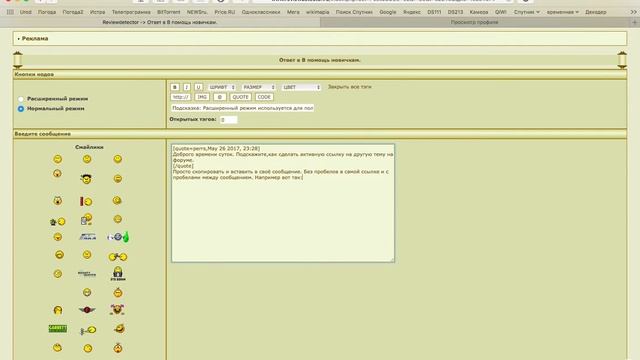Select Расширенный режим radio button
The image size is (640, 360).
[x=21, y=99]
